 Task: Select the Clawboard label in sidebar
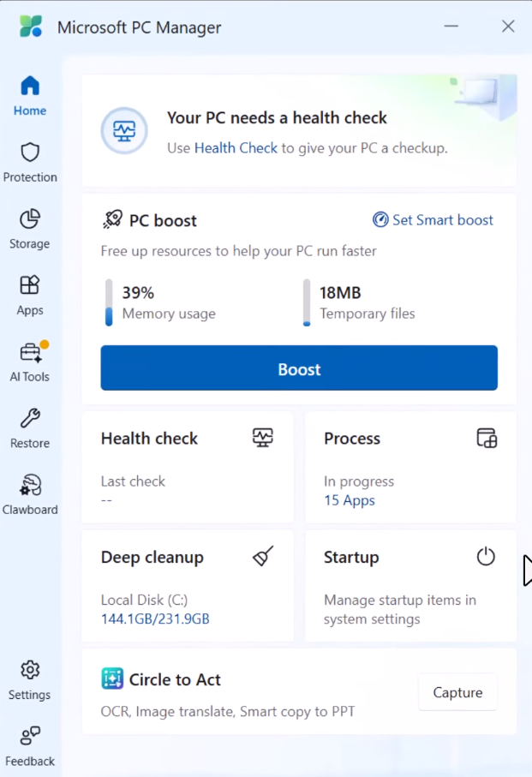30,510
